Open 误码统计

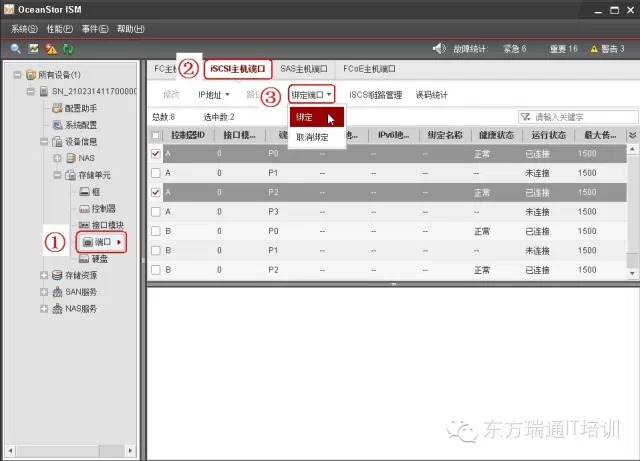(431, 95)
